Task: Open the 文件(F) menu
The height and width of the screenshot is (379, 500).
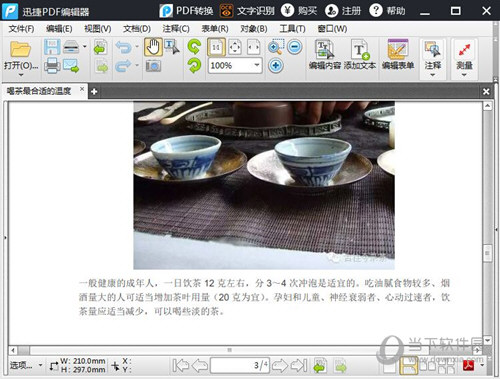Action: 21,29
